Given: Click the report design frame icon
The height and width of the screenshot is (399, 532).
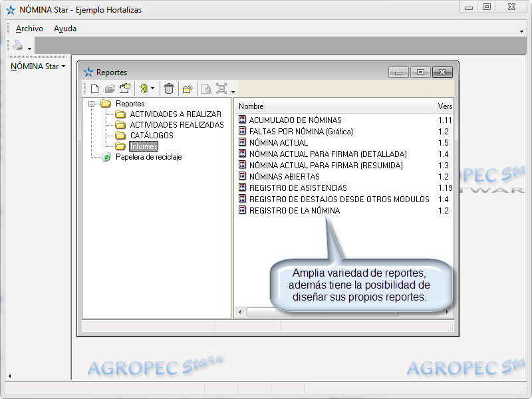Looking at the screenshot, I should click(x=221, y=88).
